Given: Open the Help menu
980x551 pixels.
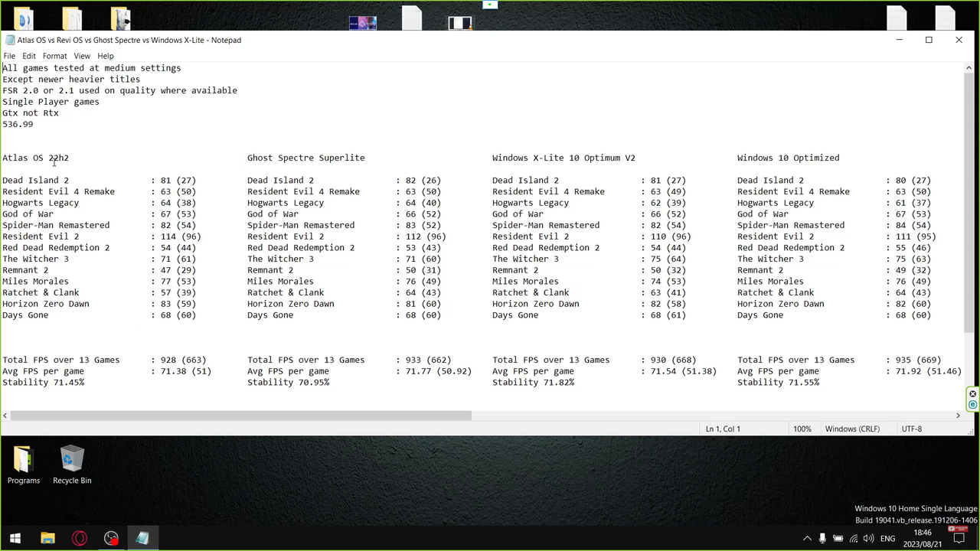Looking at the screenshot, I should click(106, 56).
